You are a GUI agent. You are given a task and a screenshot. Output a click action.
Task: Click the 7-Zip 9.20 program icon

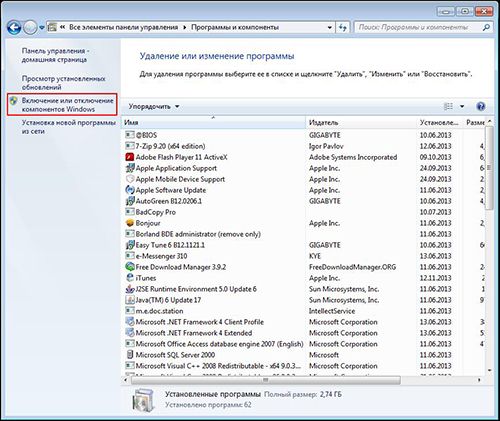point(130,146)
